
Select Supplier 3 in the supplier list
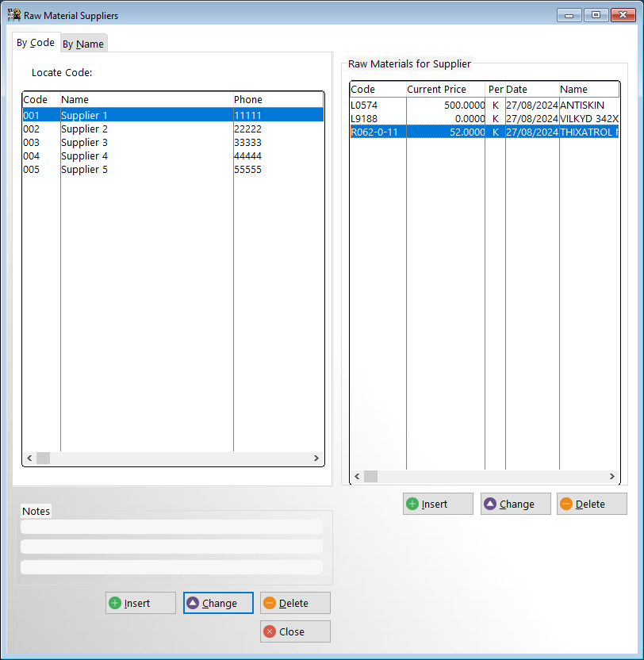[84, 143]
